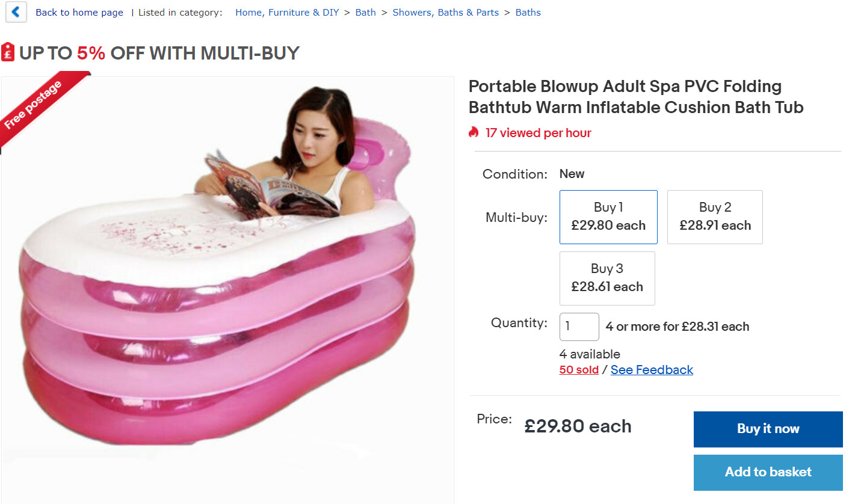855x504 pixels.
Task: Open the Showers, Baths & Parts breadcrumb
Action: pyautogui.click(x=445, y=13)
